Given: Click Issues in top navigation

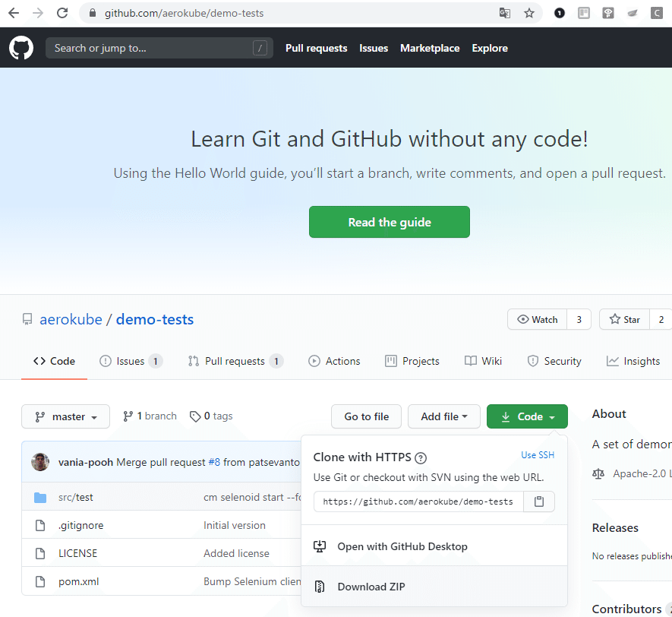Looking at the screenshot, I should (374, 48).
